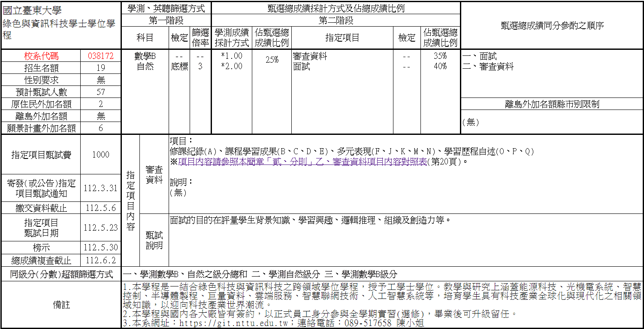644x329 pixels.
Task: Select remark 1 starting 本學程是一結合綠色科技
Action: point(382,296)
